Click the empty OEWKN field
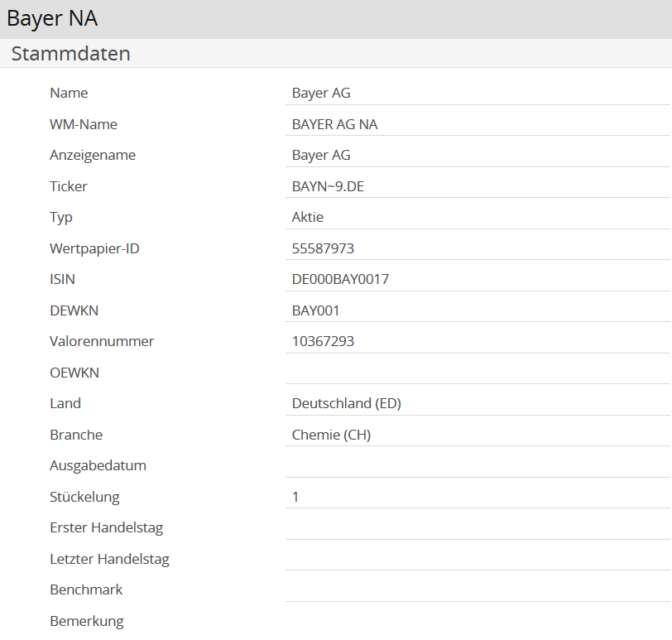The height and width of the screenshot is (640, 672). 478,373
